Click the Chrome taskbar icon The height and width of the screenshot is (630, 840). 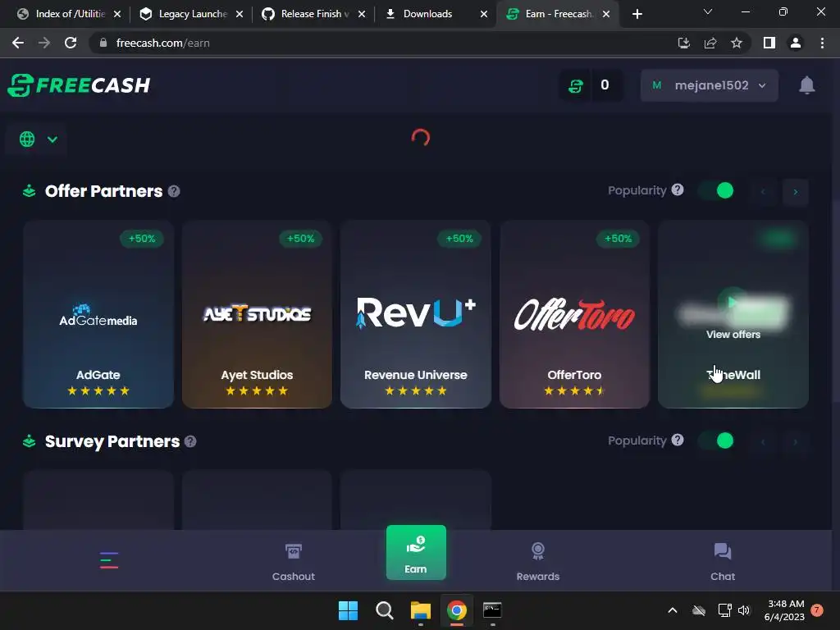[x=456, y=610]
